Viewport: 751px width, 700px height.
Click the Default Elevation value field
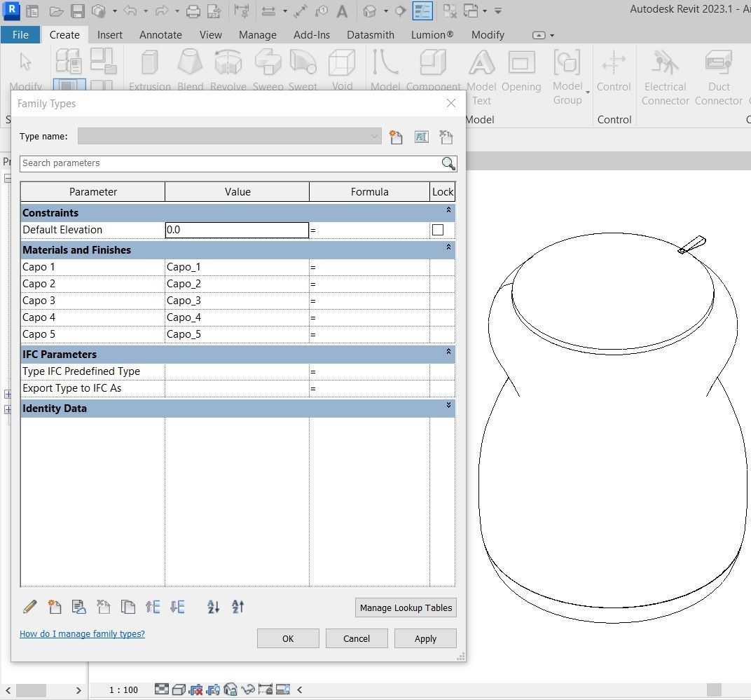coord(237,230)
